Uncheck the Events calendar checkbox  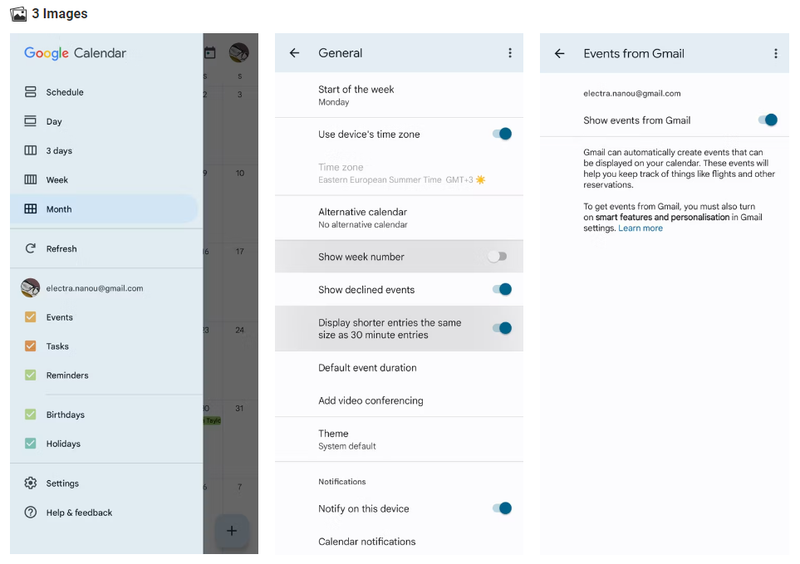pyautogui.click(x=31, y=317)
